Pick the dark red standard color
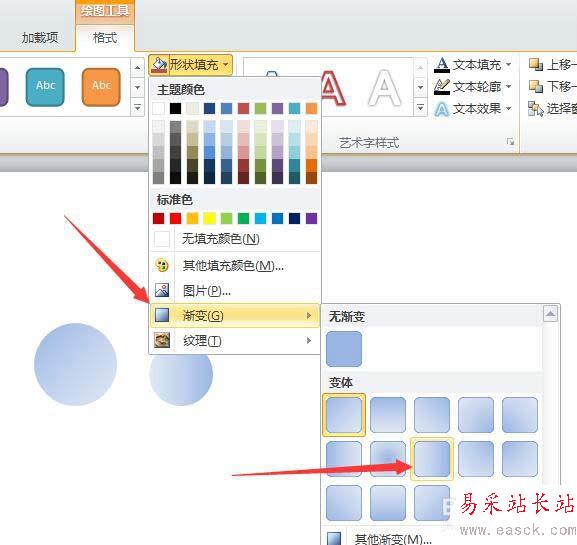The width and height of the screenshot is (577, 545). 159,218
